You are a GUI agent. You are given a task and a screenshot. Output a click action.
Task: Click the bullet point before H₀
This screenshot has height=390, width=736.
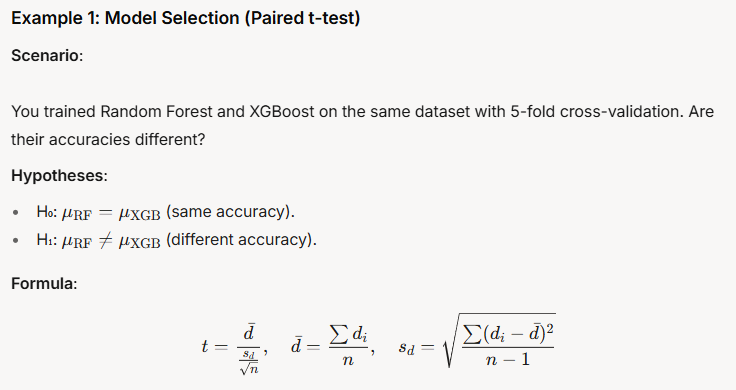tap(16, 213)
